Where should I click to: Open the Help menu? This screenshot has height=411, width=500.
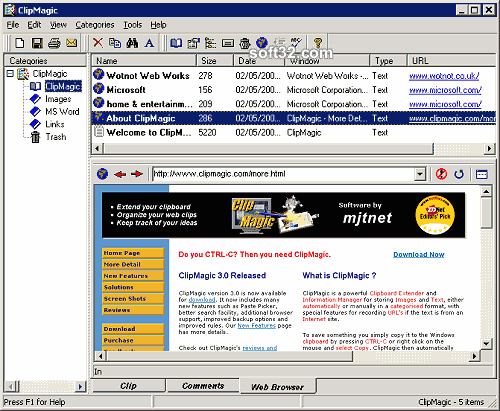[x=158, y=25]
